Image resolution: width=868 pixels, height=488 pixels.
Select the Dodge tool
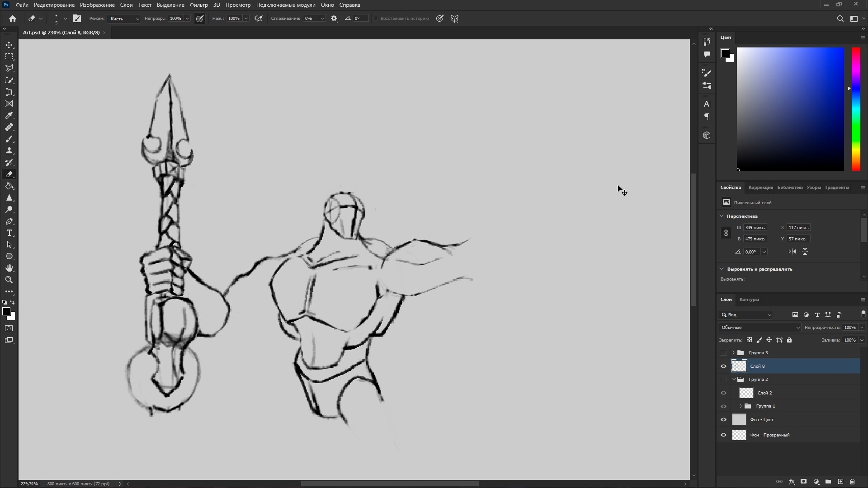point(9,209)
